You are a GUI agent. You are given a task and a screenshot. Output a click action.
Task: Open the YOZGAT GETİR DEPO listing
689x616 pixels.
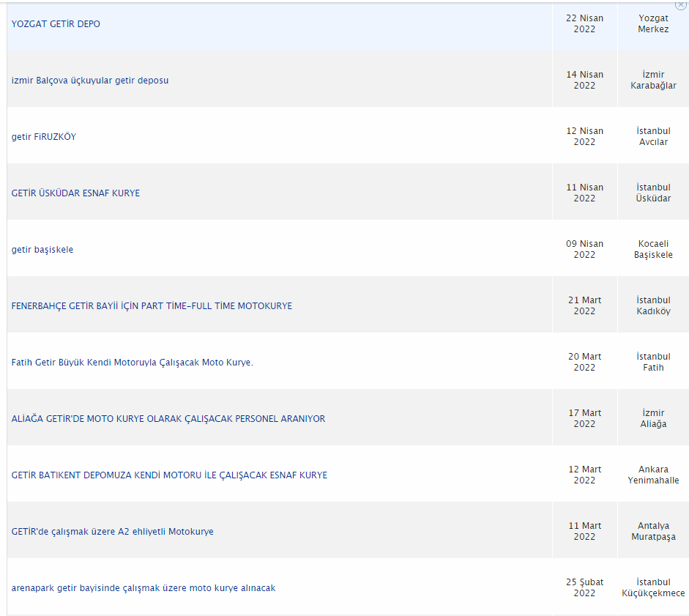point(56,23)
